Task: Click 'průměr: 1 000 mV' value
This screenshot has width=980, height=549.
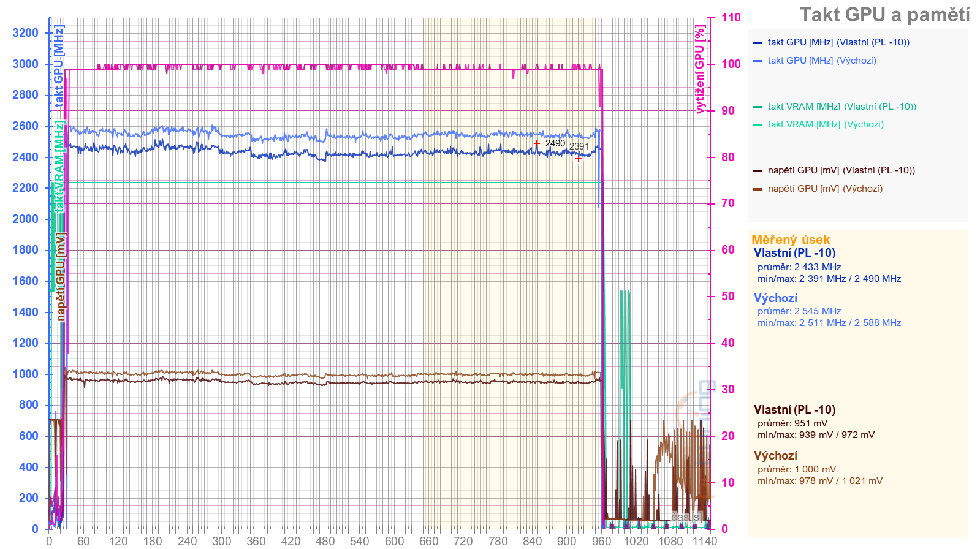Action: (x=797, y=469)
